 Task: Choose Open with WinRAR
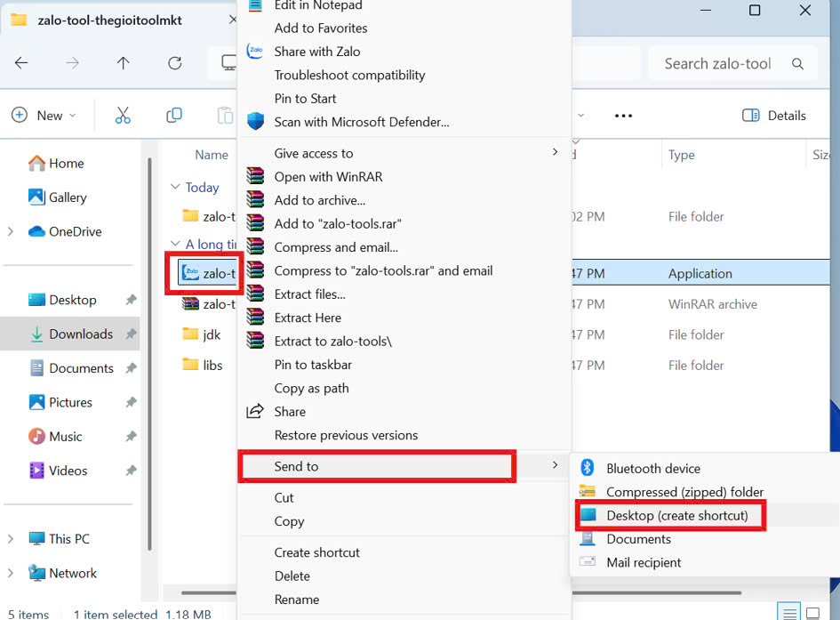328,177
